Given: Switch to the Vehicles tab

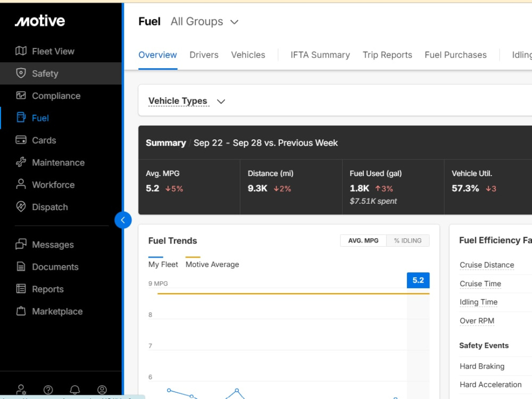Looking at the screenshot, I should 248,55.
